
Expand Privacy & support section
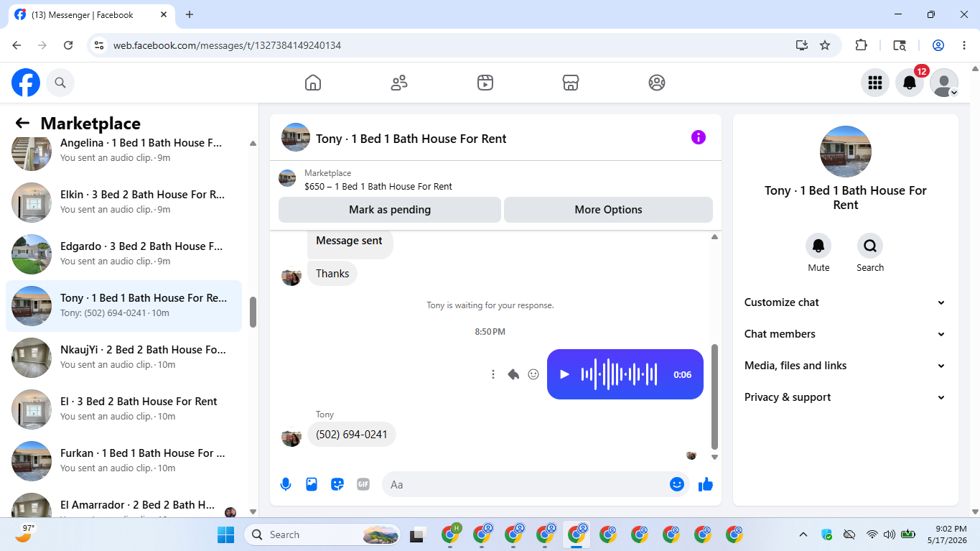point(845,397)
